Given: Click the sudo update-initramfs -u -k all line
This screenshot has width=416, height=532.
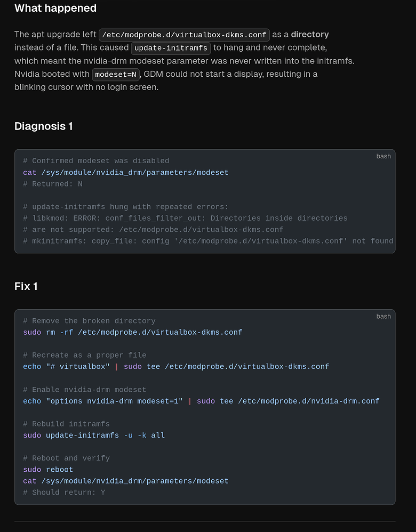Looking at the screenshot, I should pyautogui.click(x=94, y=436).
